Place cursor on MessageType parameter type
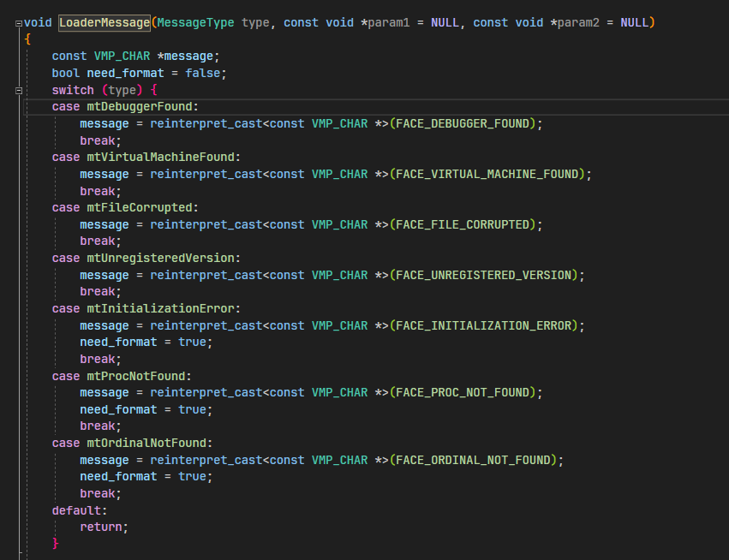The height and width of the screenshot is (560, 729). (x=196, y=22)
